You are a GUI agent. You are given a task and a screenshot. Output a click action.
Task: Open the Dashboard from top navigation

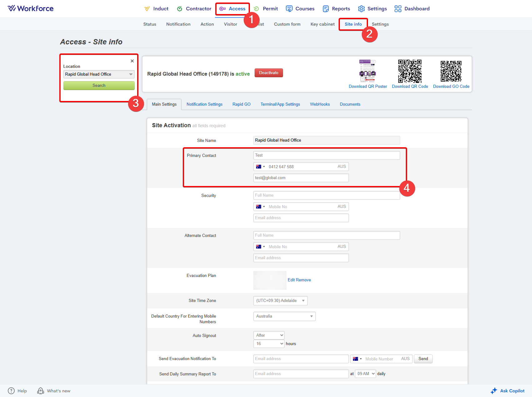pyautogui.click(x=412, y=9)
